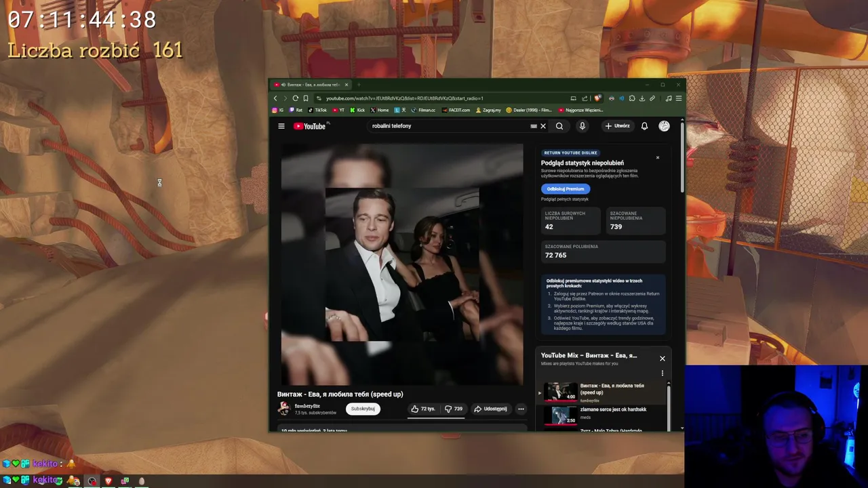The image size is (868, 488).
Task: Open the Kick bookmark
Action: coord(357,110)
